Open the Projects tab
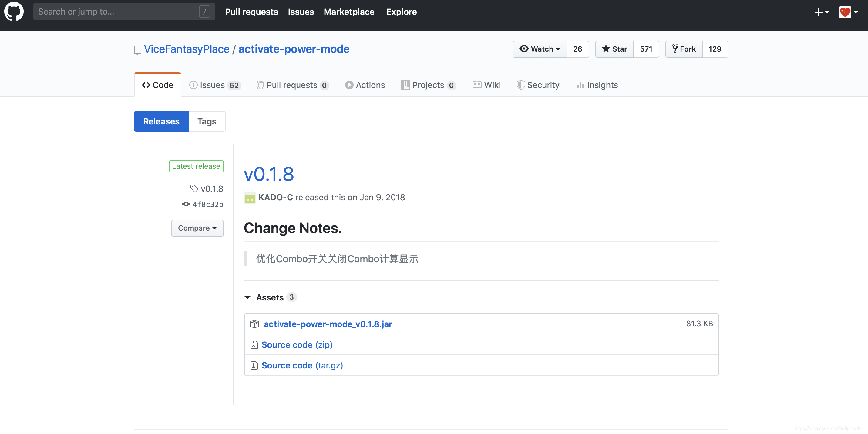Viewport: 868px width, 434px height. pyautogui.click(x=429, y=85)
